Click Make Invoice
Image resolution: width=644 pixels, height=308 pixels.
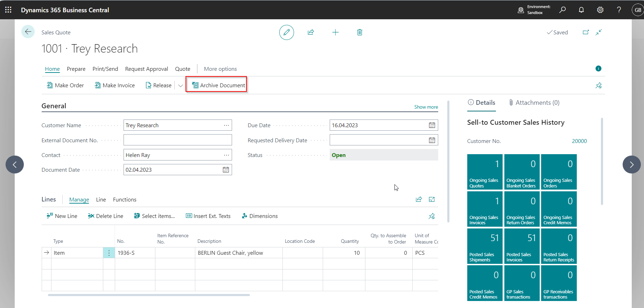click(x=115, y=85)
